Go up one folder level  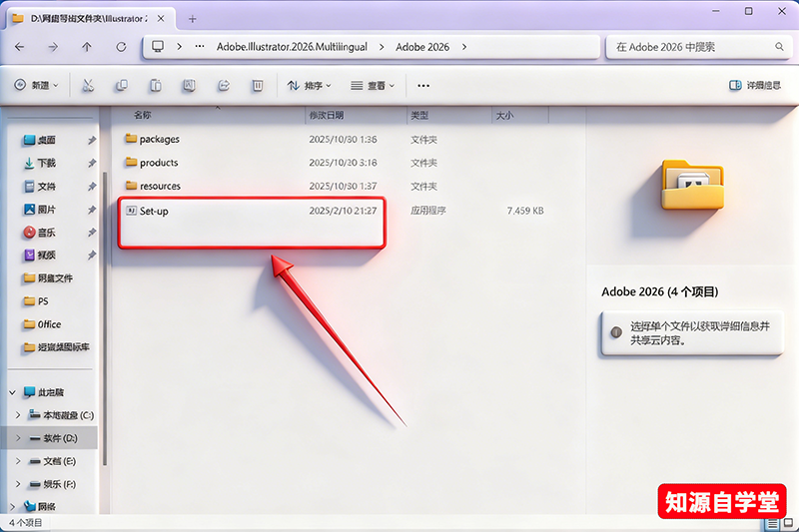pyautogui.click(x=87, y=47)
